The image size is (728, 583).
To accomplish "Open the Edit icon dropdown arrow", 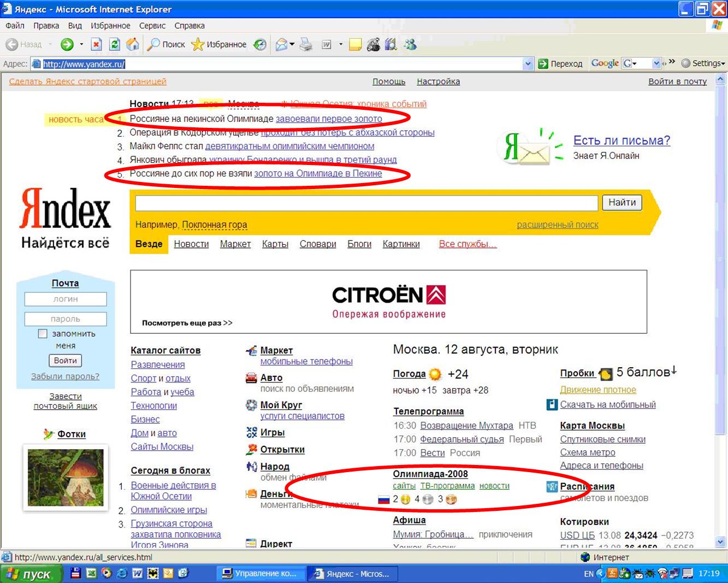I will click(x=340, y=45).
